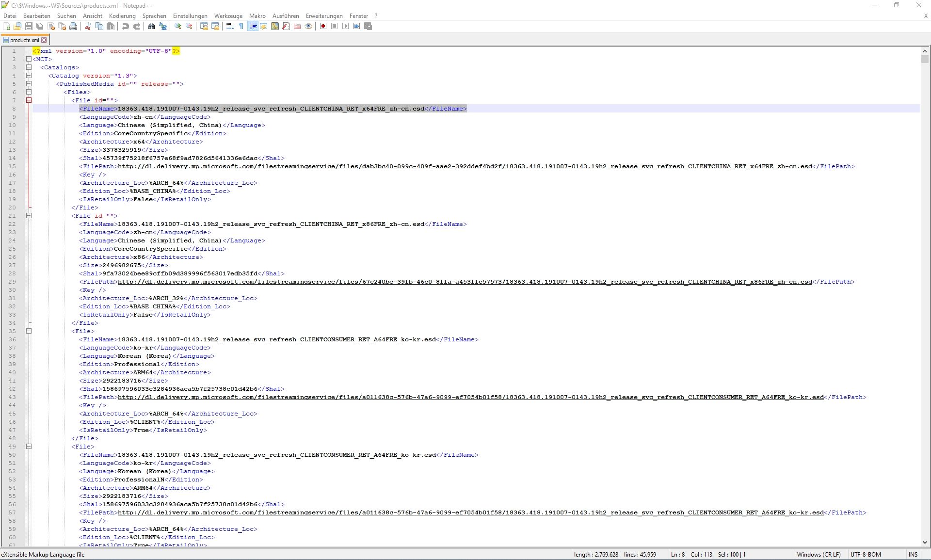This screenshot has width=931, height=560.
Task: Open Find with the binoculars icon
Action: pyautogui.click(x=152, y=26)
